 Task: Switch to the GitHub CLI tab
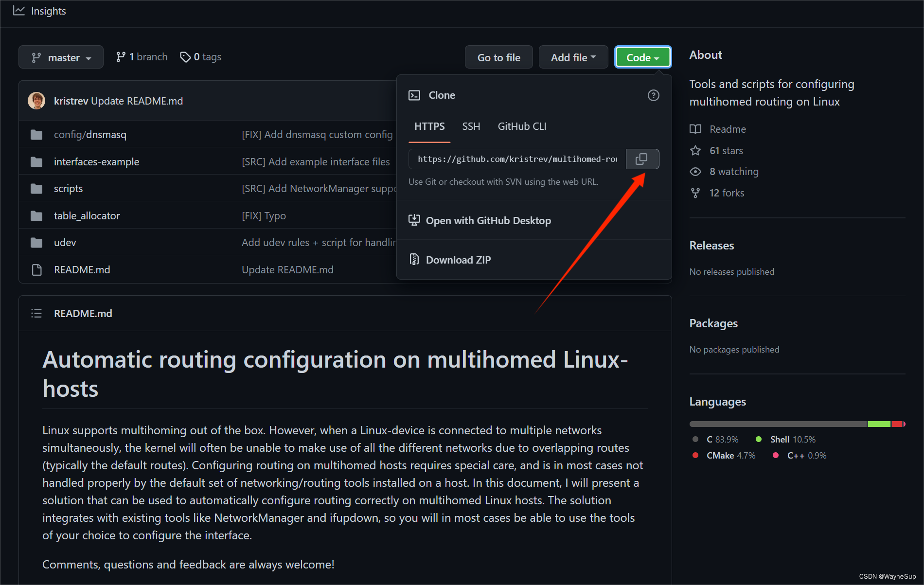pos(521,126)
